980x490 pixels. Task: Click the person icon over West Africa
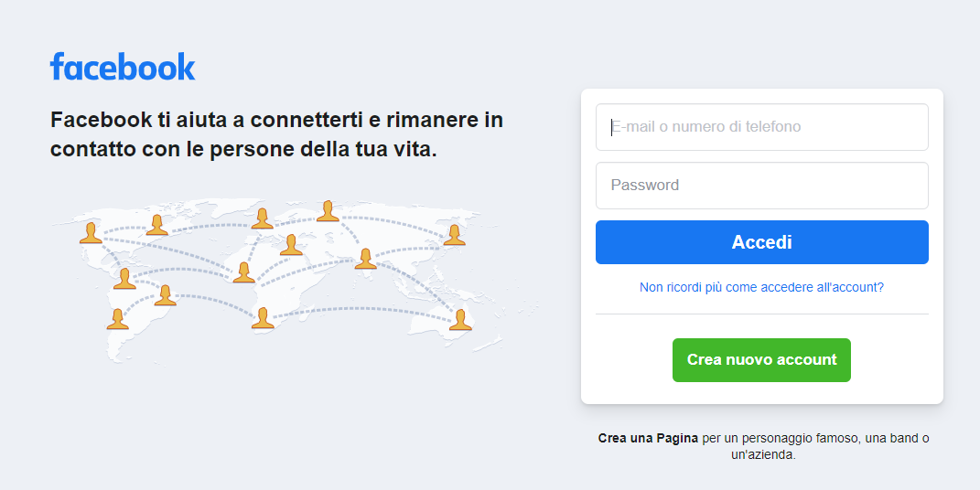pyautogui.click(x=243, y=272)
